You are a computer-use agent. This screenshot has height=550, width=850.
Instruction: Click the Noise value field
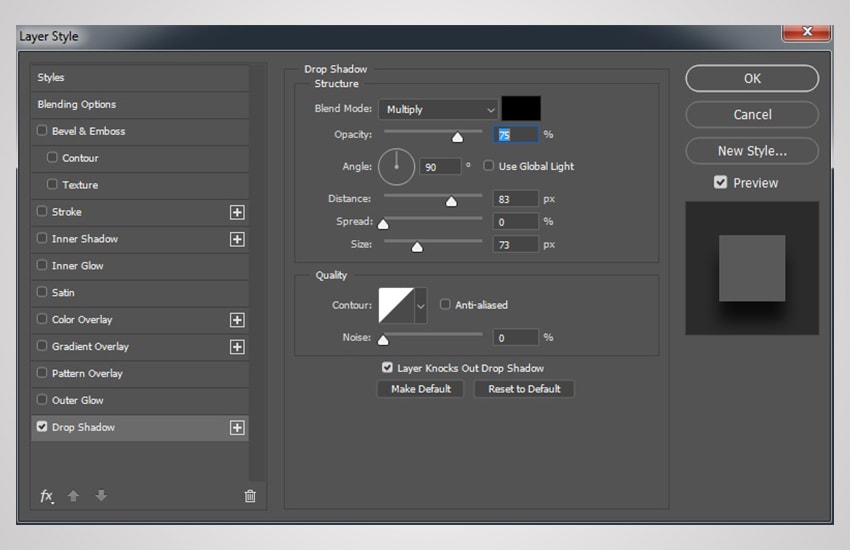point(516,338)
